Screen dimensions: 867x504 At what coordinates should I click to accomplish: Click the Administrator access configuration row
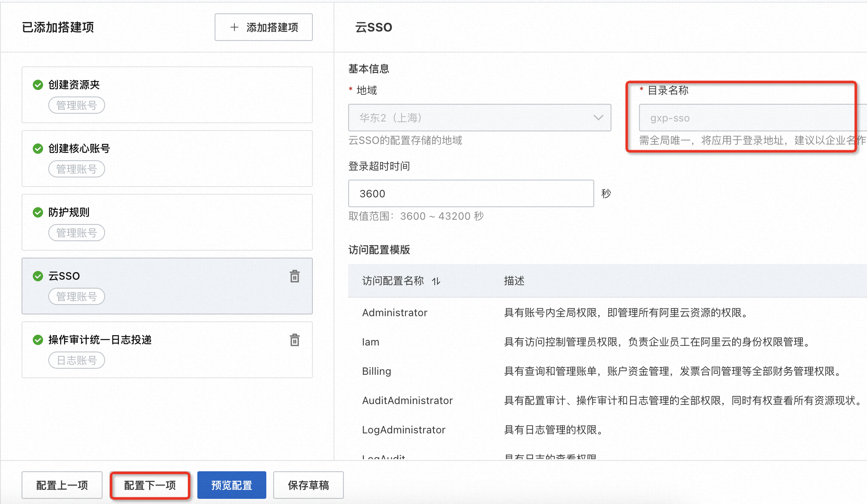(395, 313)
